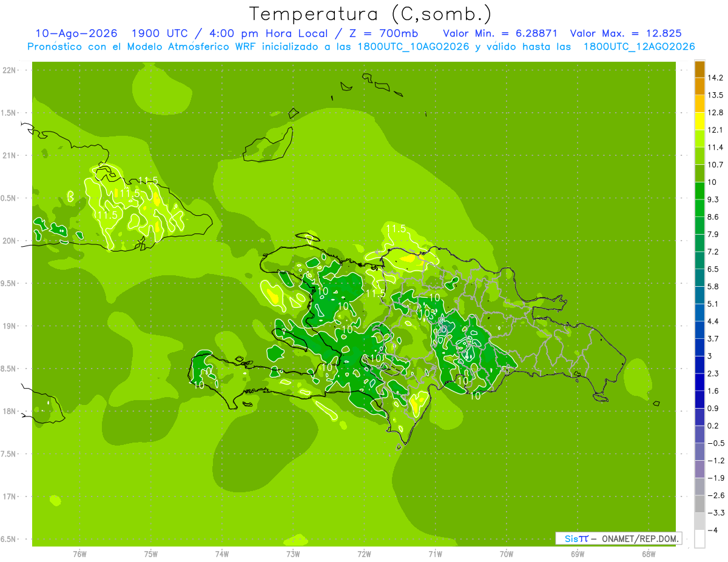The image size is (728, 562).
Task: Click the "14.2" colorbar label
Action: pos(716,78)
